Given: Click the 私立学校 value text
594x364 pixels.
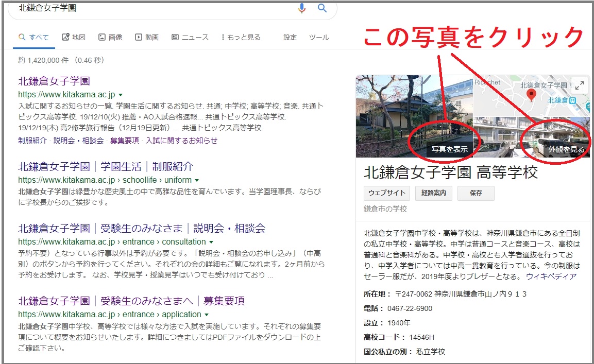Looking at the screenshot, I should pyautogui.click(x=430, y=352).
